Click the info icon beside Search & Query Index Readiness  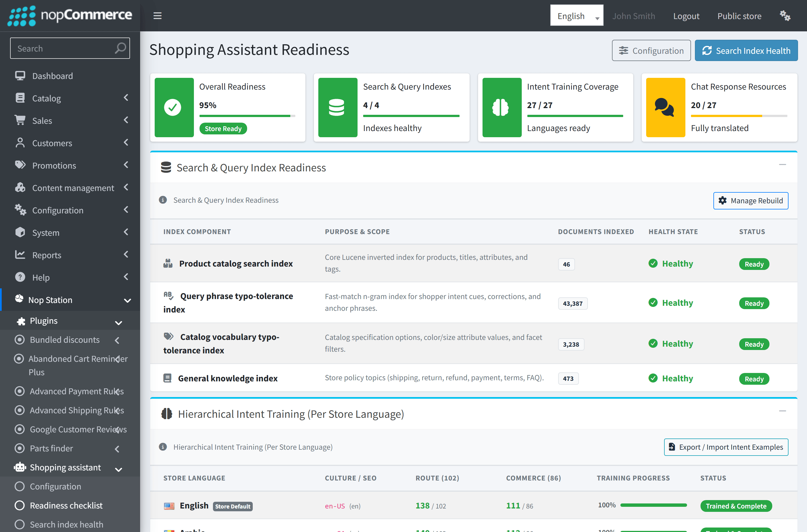[163, 200]
